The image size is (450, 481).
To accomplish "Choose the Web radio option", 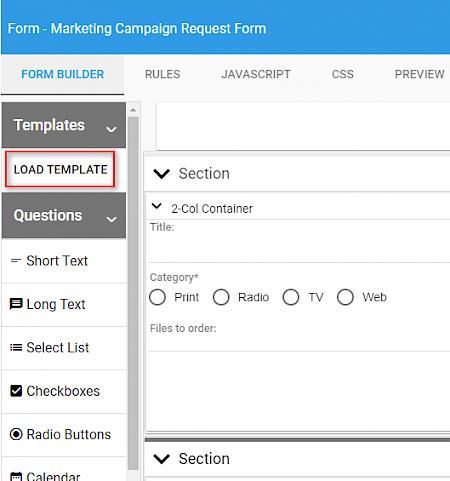I will pyautogui.click(x=345, y=297).
